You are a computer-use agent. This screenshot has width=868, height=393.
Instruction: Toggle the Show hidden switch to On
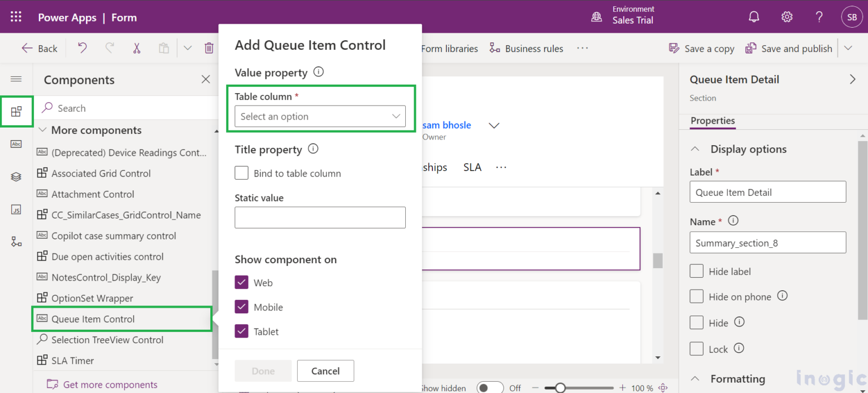click(x=489, y=387)
